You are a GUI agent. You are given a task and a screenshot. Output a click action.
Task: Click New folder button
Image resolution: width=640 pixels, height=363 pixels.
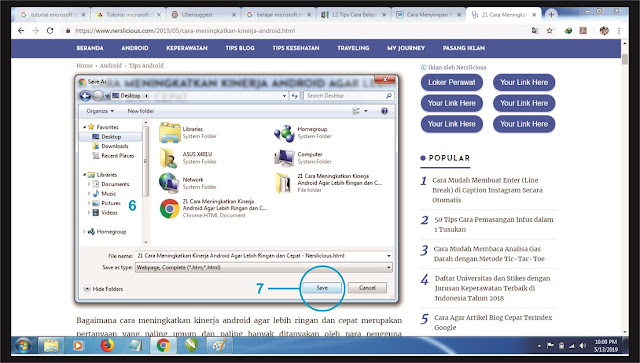point(141,111)
